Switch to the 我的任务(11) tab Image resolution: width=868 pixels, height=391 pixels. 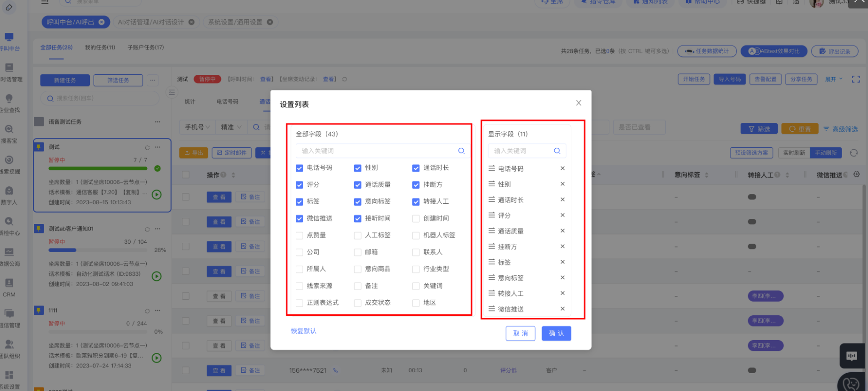(100, 48)
